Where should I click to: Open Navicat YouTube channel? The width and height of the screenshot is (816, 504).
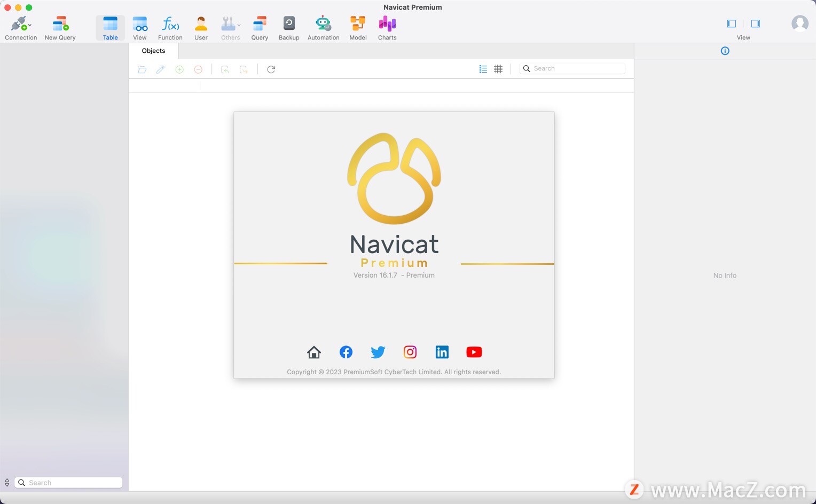474,352
